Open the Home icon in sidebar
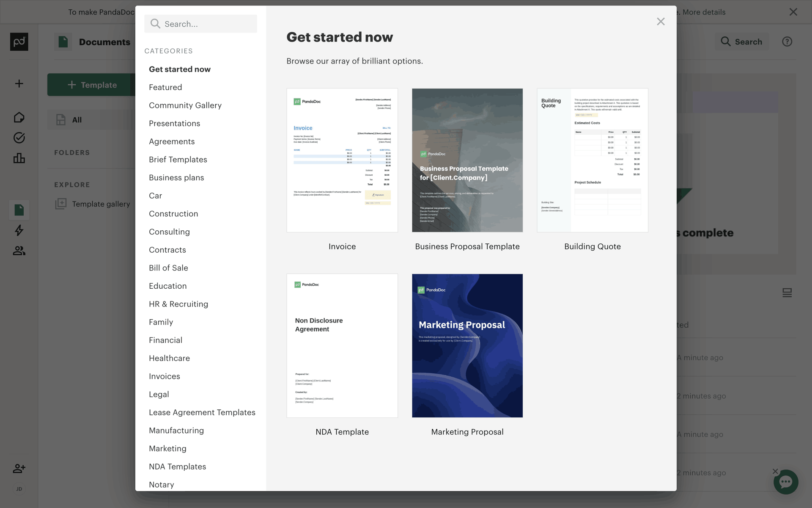The height and width of the screenshot is (508, 812). (19, 117)
